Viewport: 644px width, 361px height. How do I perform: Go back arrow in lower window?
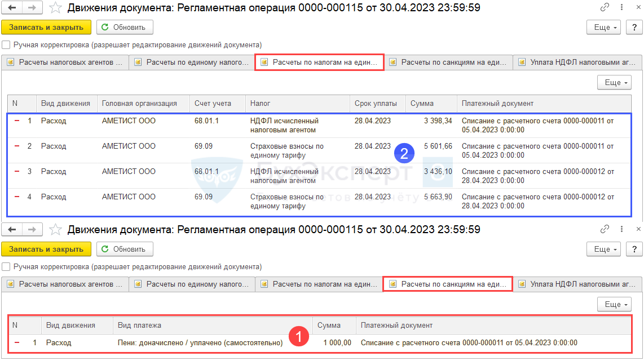12,229
